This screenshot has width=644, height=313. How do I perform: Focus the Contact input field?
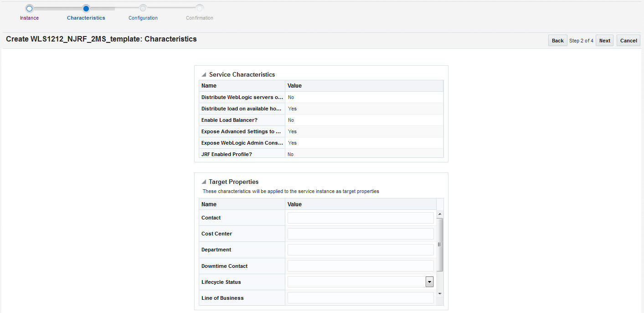point(361,218)
